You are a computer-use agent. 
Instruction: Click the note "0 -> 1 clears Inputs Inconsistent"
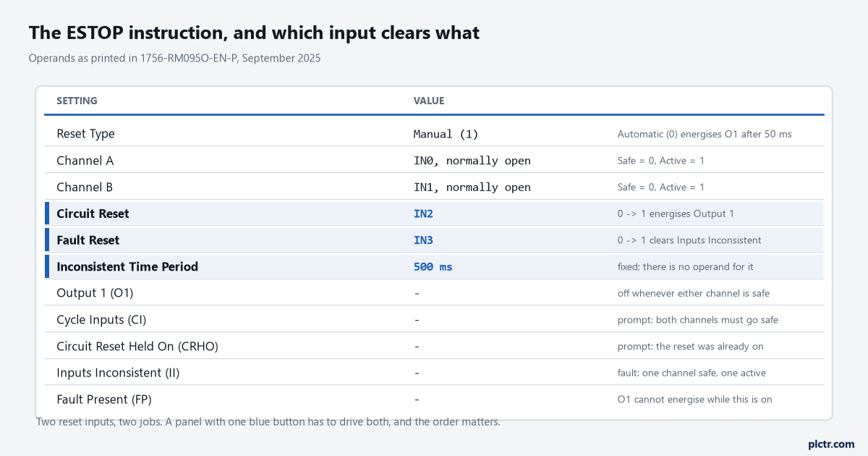689,240
